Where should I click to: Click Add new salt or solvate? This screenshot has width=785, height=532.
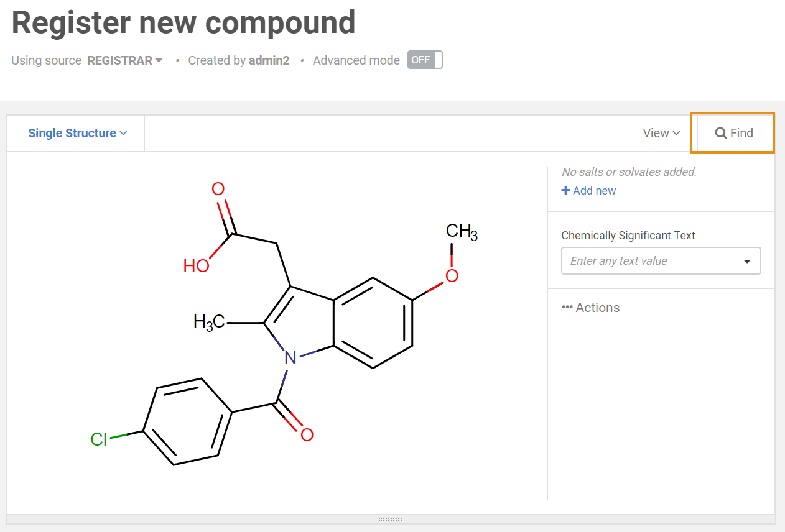click(x=588, y=191)
